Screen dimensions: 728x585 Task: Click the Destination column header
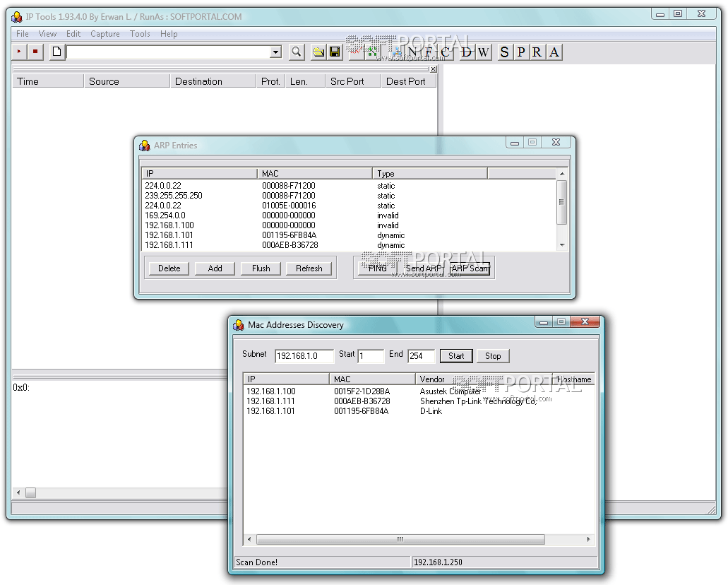213,81
